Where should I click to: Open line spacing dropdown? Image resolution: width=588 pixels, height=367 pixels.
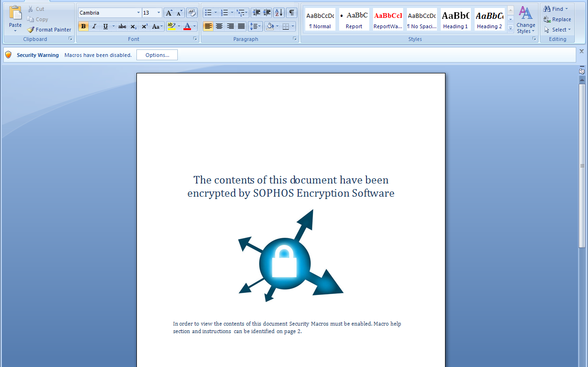point(255,26)
